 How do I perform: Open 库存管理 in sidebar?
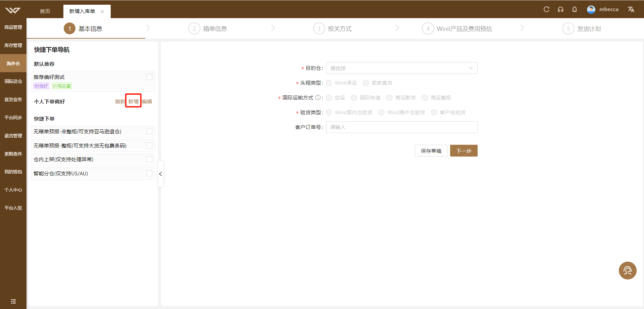[13, 45]
